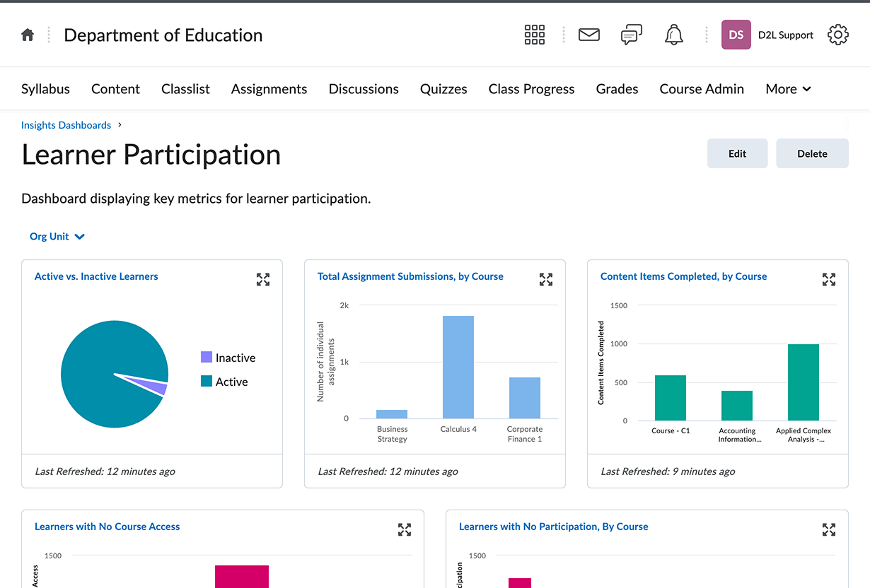This screenshot has height=588, width=870.
Task: Open the message alerts envelope icon
Action: 588,35
